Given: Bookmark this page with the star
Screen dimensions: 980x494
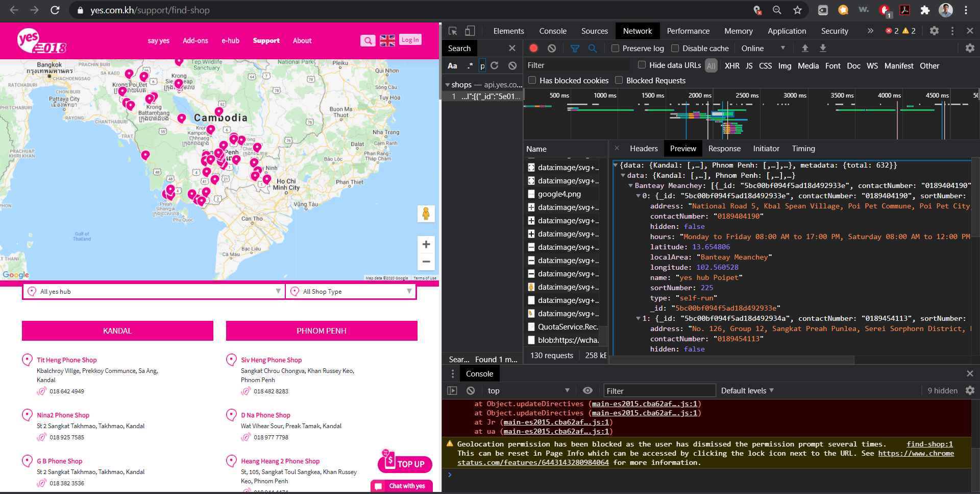Looking at the screenshot, I should tap(797, 10).
